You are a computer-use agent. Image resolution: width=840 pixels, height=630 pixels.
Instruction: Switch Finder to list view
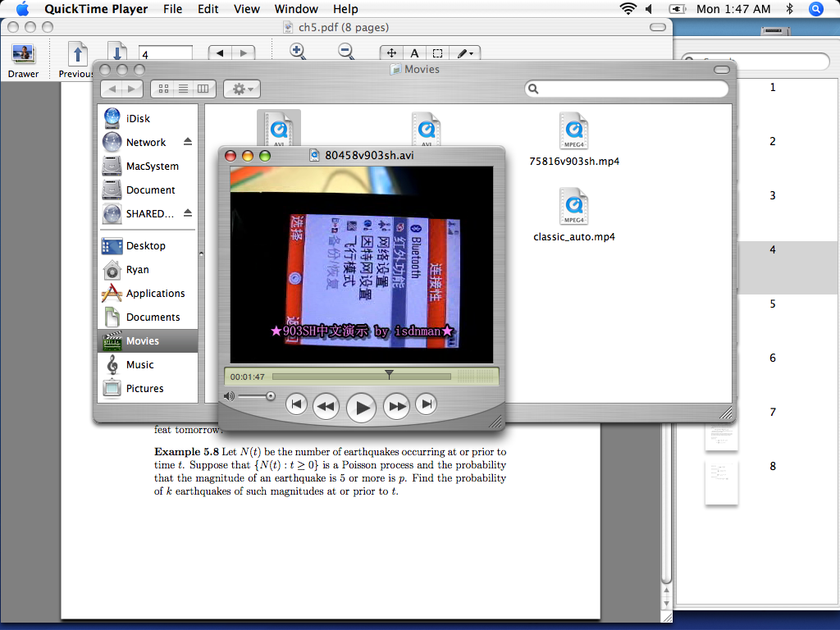183,89
